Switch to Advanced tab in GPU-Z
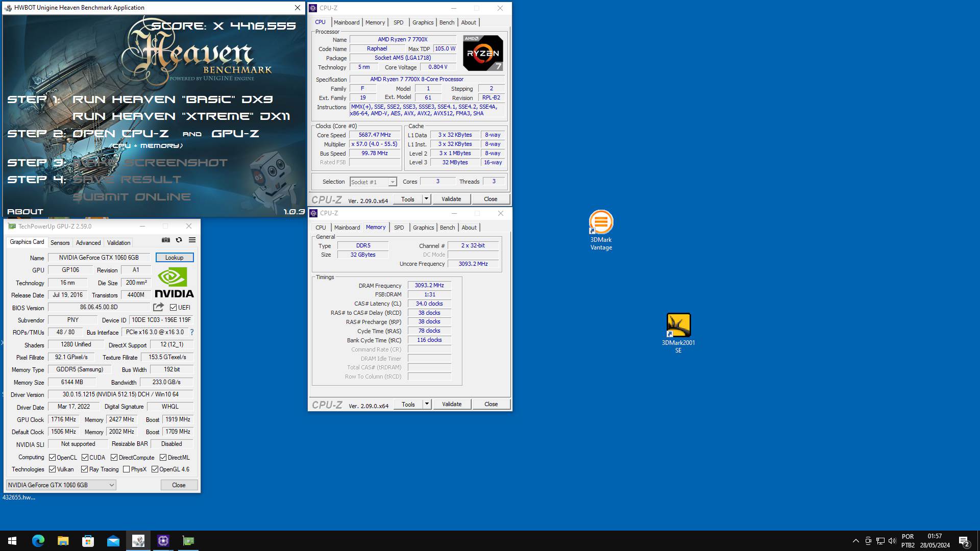 click(88, 243)
